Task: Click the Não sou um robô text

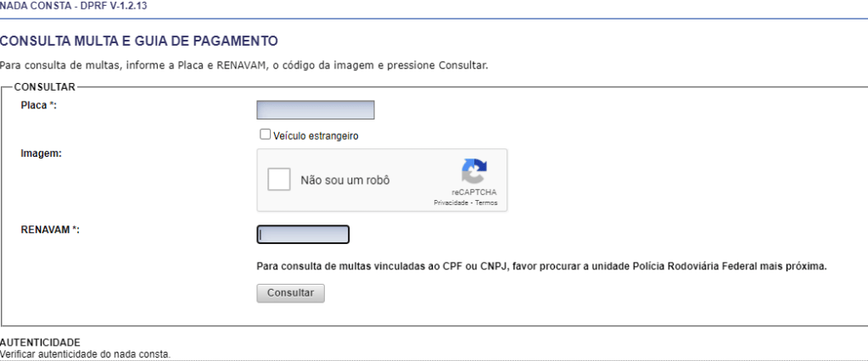Action: pos(345,180)
